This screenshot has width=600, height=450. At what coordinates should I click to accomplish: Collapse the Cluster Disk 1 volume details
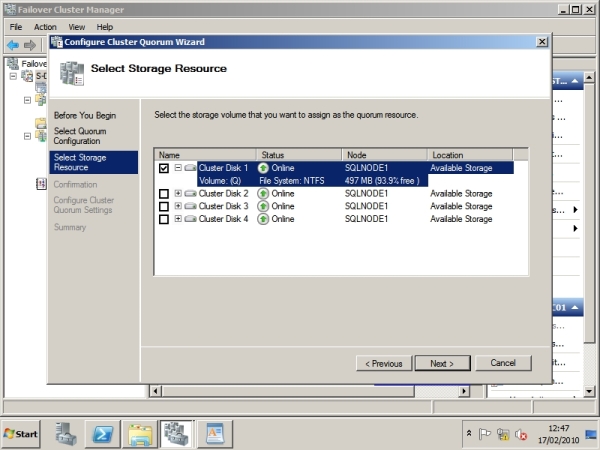(178, 168)
